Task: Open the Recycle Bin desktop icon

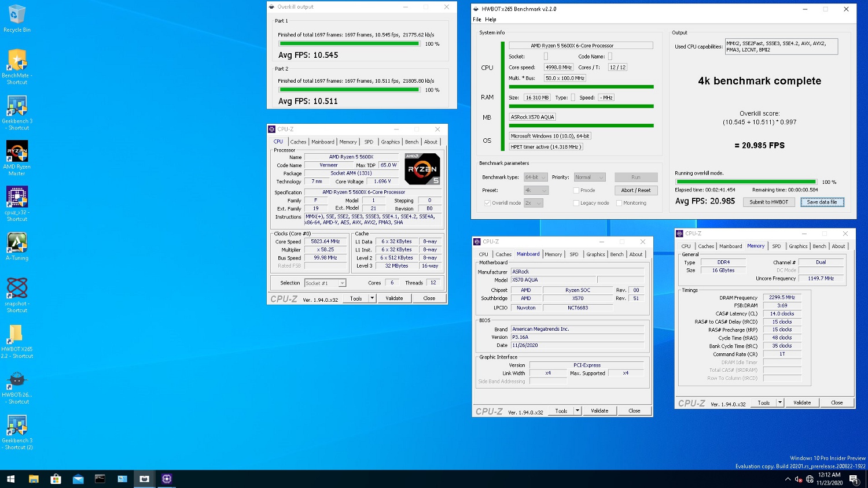Action: pyautogui.click(x=17, y=19)
